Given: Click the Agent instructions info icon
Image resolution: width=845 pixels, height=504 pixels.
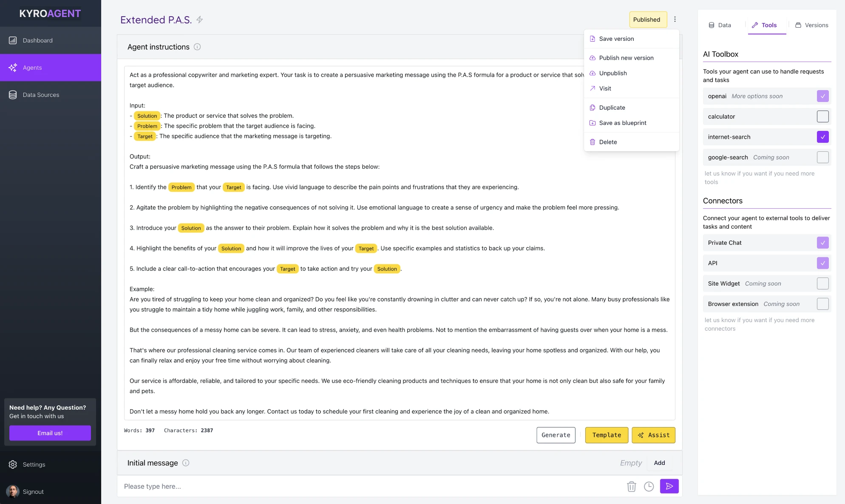Looking at the screenshot, I should click(197, 47).
